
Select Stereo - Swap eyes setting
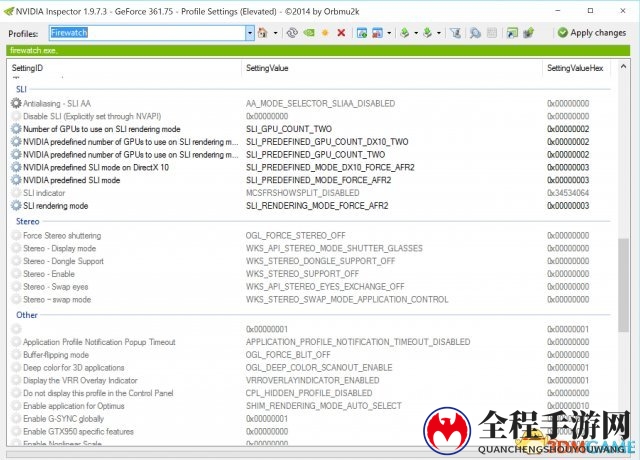point(56,287)
